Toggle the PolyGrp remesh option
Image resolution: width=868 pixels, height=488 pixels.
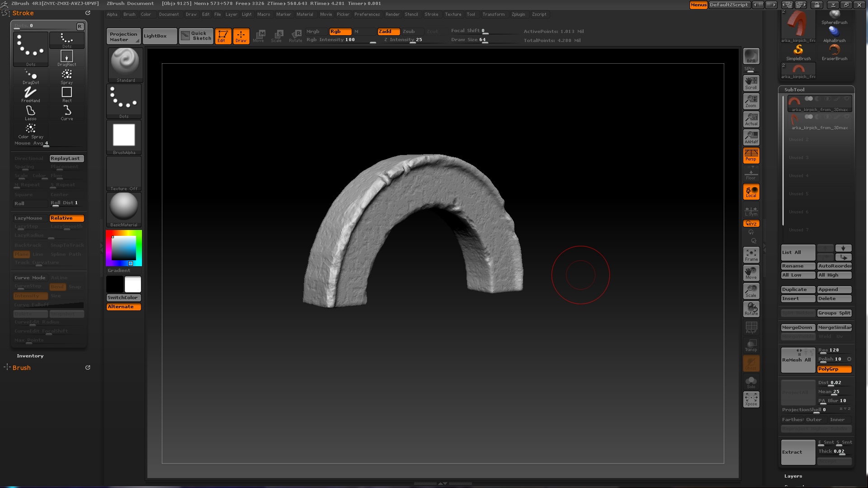[834, 369]
